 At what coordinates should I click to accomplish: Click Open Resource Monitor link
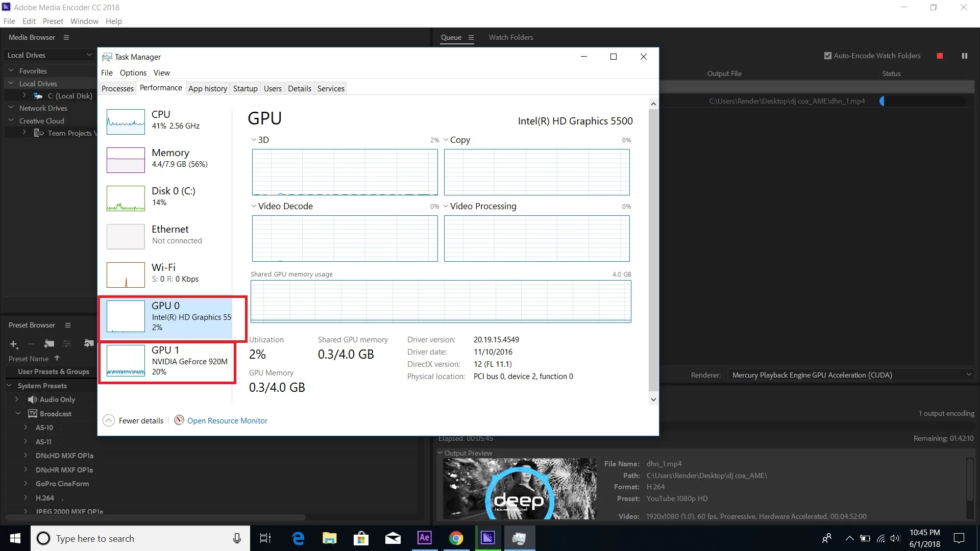[x=227, y=421]
